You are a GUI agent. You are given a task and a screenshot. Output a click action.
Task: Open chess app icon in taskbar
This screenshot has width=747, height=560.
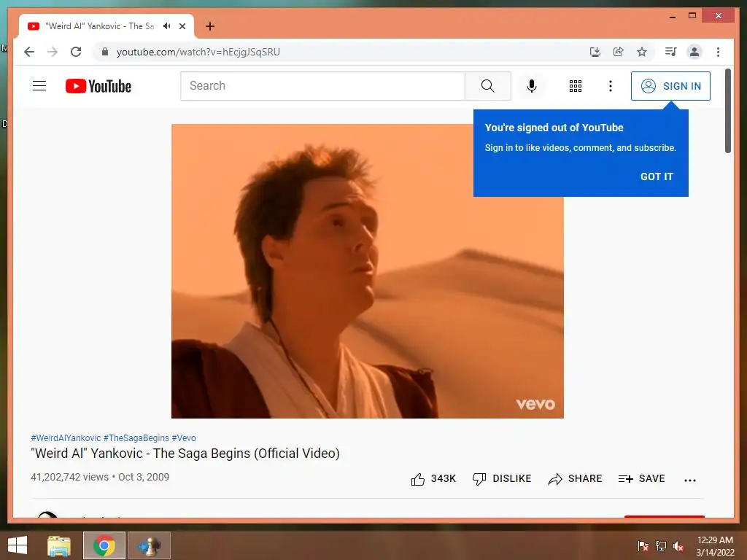[x=149, y=545]
